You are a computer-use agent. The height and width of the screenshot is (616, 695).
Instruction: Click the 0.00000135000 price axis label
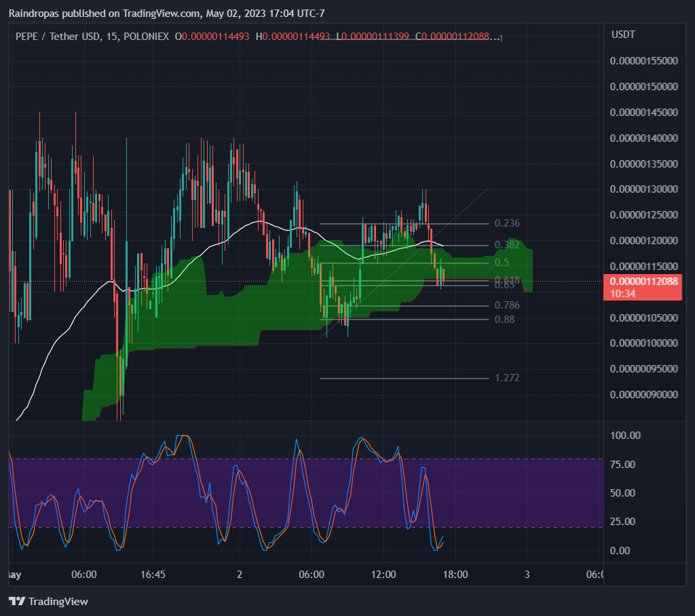pos(643,163)
